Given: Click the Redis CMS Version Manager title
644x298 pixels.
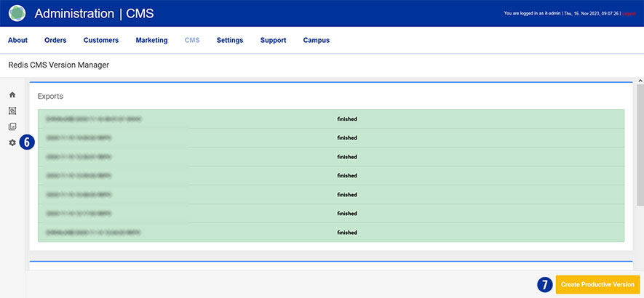Looking at the screenshot, I should (58, 65).
